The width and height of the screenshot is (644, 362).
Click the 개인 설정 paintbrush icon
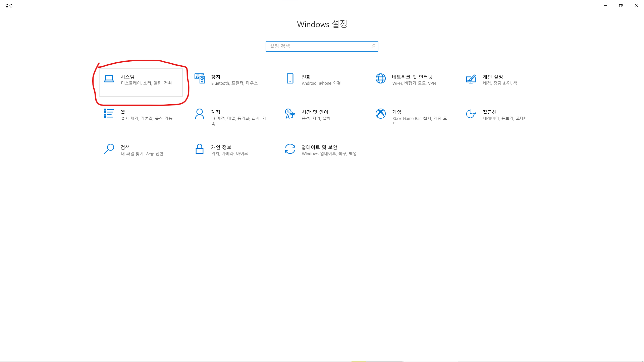471,79
